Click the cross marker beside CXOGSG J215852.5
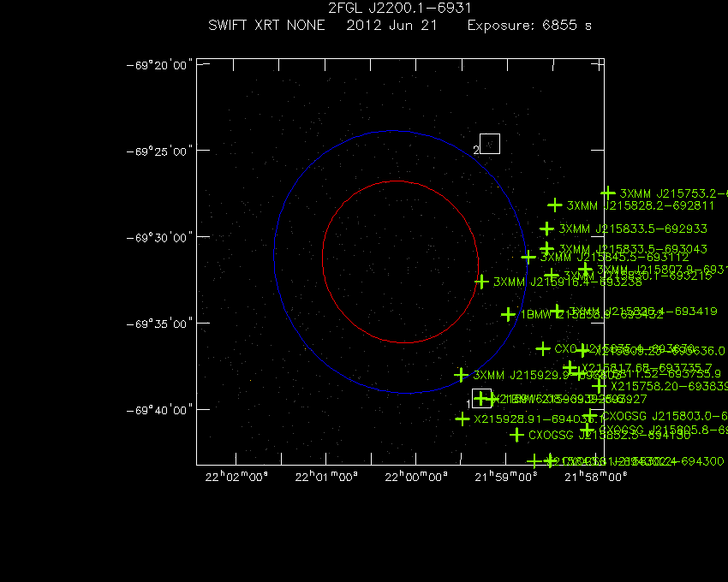 (x=516, y=435)
